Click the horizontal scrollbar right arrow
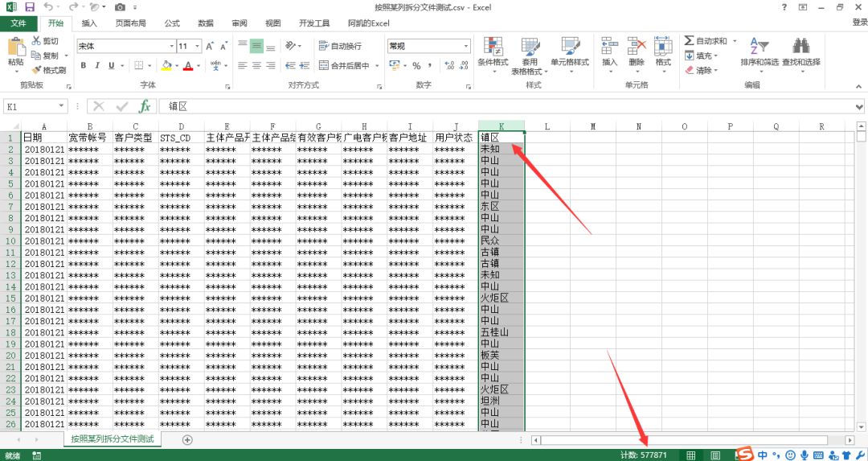 850,441
